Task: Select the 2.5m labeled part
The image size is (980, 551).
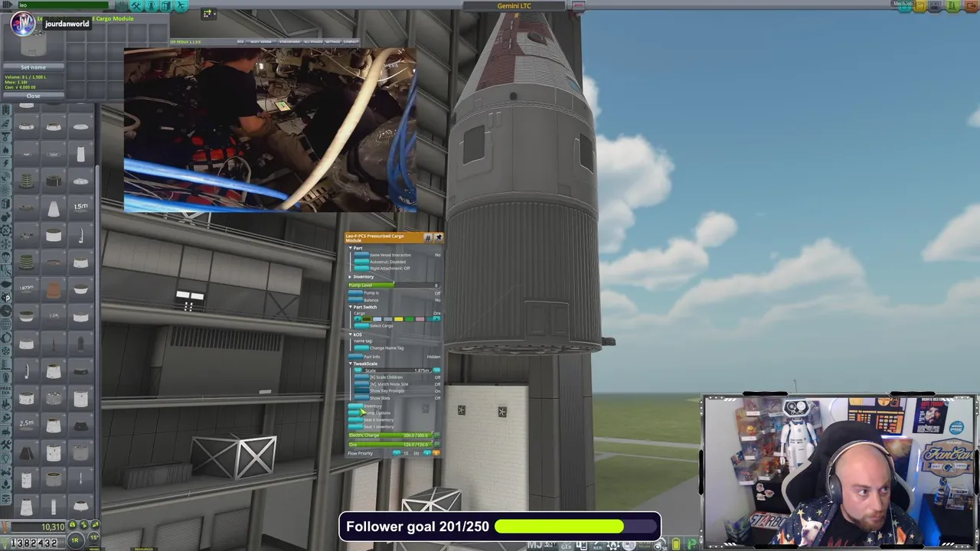Action: point(26,424)
